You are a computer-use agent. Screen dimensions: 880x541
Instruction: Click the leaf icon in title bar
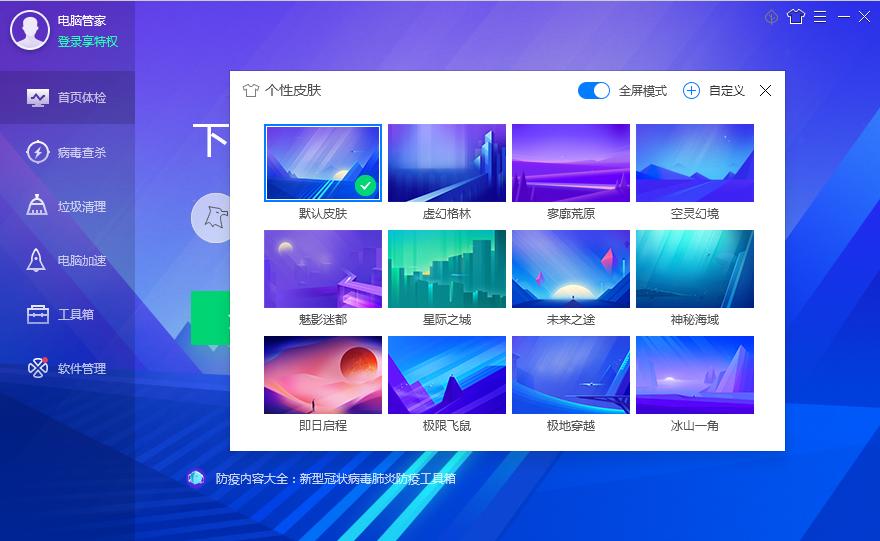[772, 17]
